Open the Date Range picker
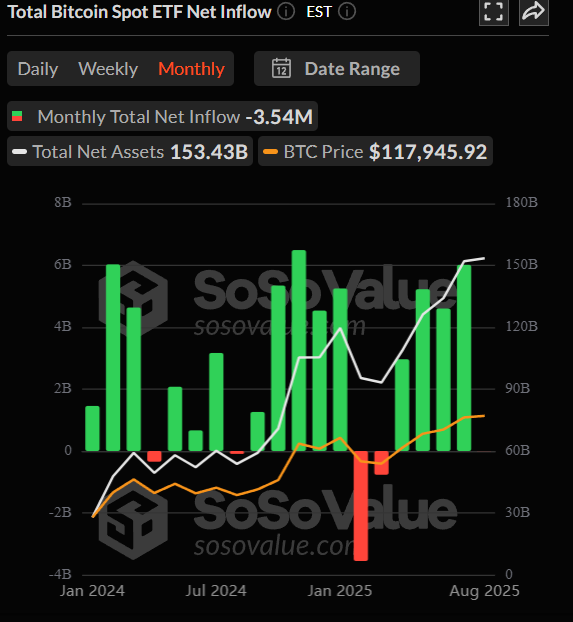The image size is (573, 622). [x=337, y=69]
